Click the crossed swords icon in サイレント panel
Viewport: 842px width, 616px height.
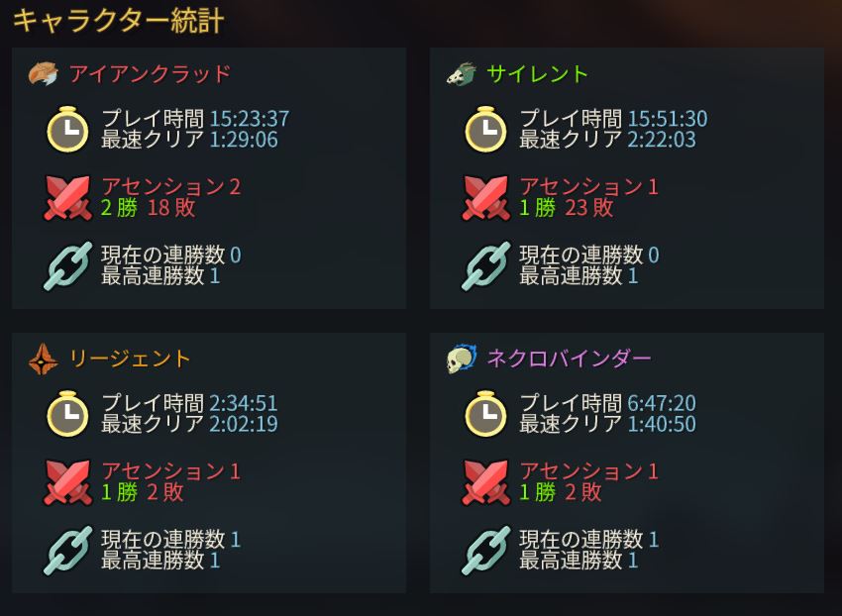pos(485,198)
